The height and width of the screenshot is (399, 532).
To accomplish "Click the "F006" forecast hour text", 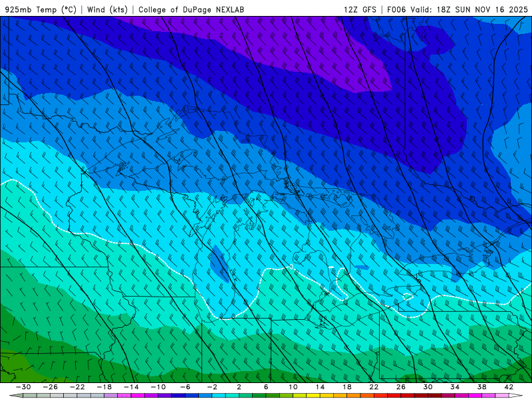I will (396, 9).
